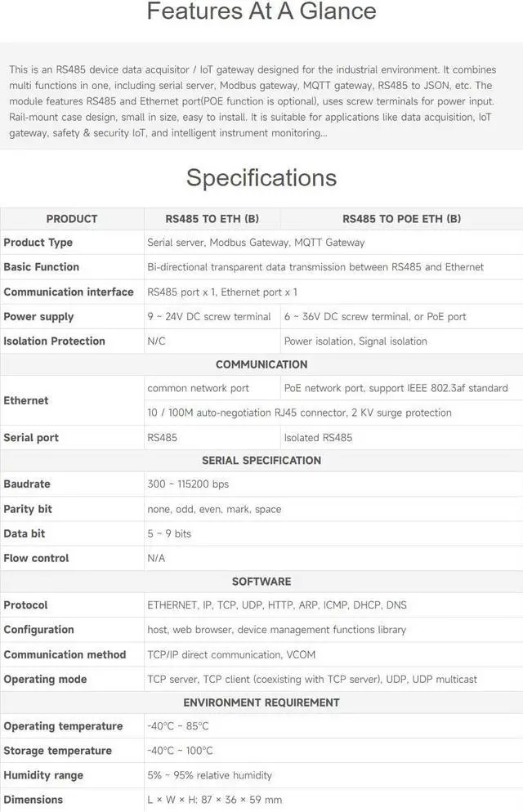Click the Isolated RS485 cell
Image resolution: width=523 pixels, height=812 pixels.
pyautogui.click(x=318, y=438)
